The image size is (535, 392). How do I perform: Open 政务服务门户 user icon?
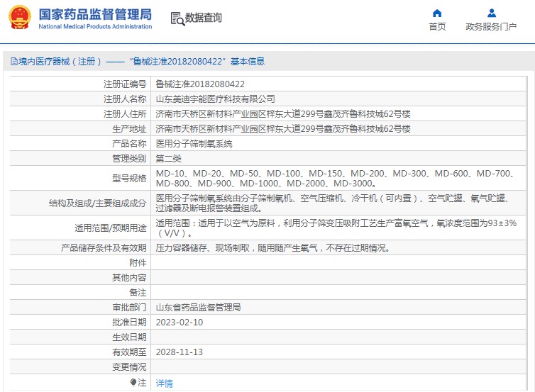pyautogui.click(x=492, y=13)
